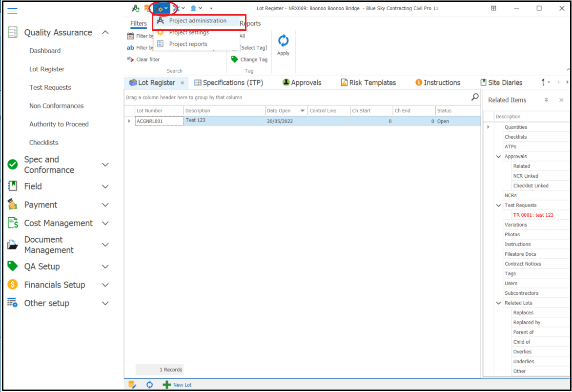Open Checklists in the sidebar
Viewport: 572px width, 392px height.
pyautogui.click(x=44, y=143)
